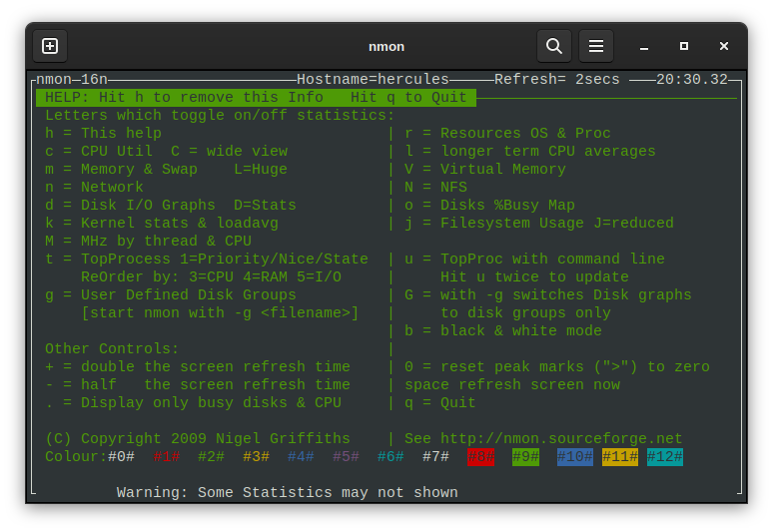This screenshot has height=532, width=773.
Task: Click 'M = MHz by thread & CPU'
Action: click(x=148, y=241)
